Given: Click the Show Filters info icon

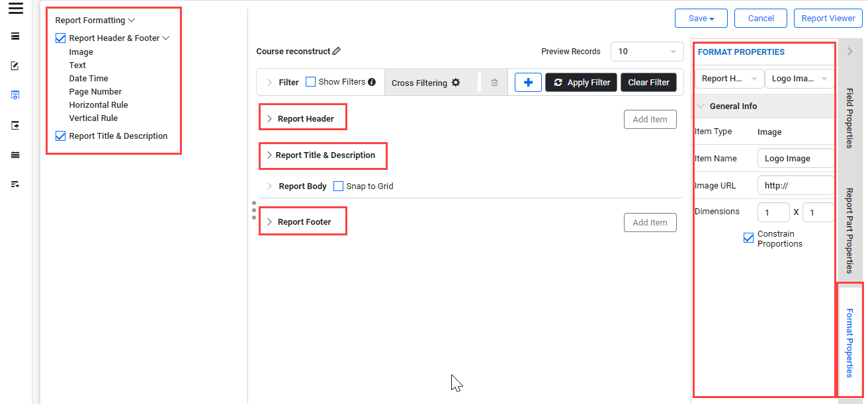Looking at the screenshot, I should point(372,82).
